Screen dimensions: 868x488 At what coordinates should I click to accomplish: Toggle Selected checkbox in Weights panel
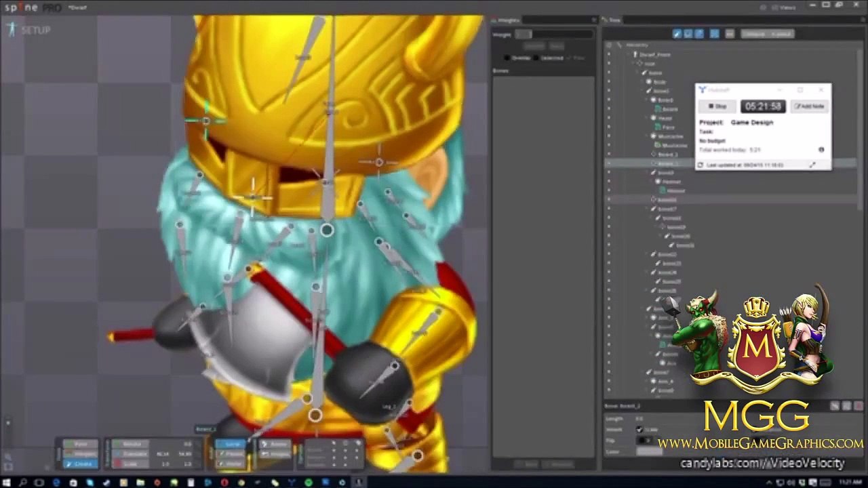(x=536, y=58)
